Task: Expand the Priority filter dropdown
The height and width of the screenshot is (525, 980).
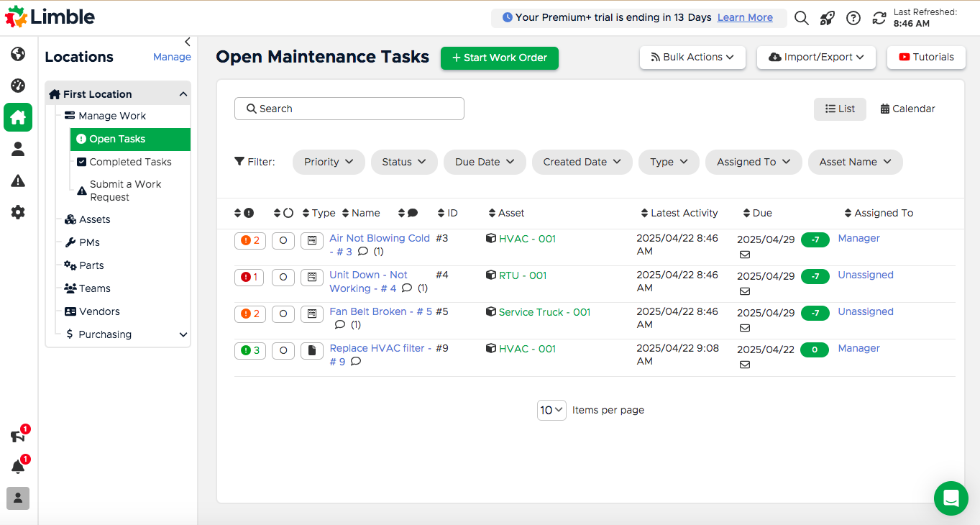Action: coord(329,162)
